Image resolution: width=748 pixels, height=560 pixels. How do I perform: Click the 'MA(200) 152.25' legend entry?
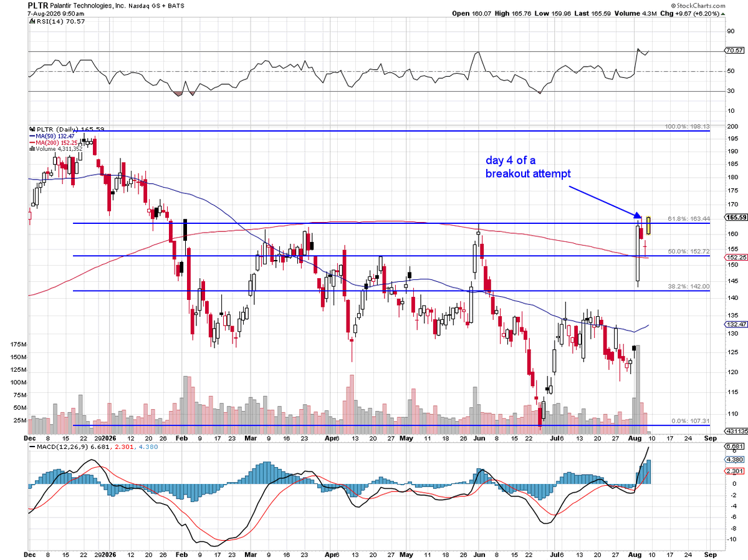click(x=58, y=142)
